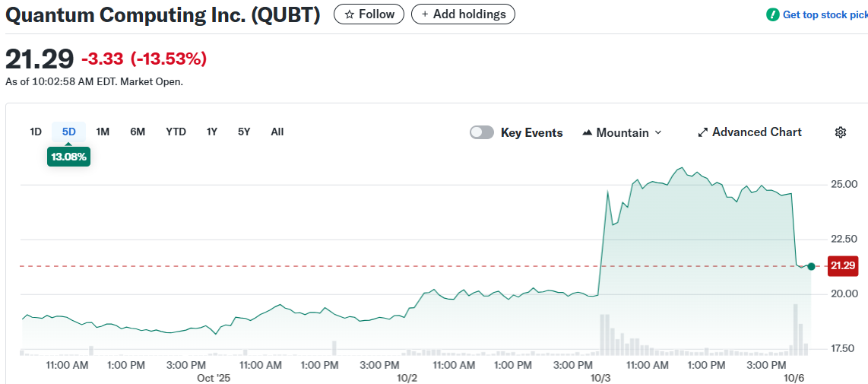868x384 pixels.
Task: Select the active 5D range
Action: (69, 132)
